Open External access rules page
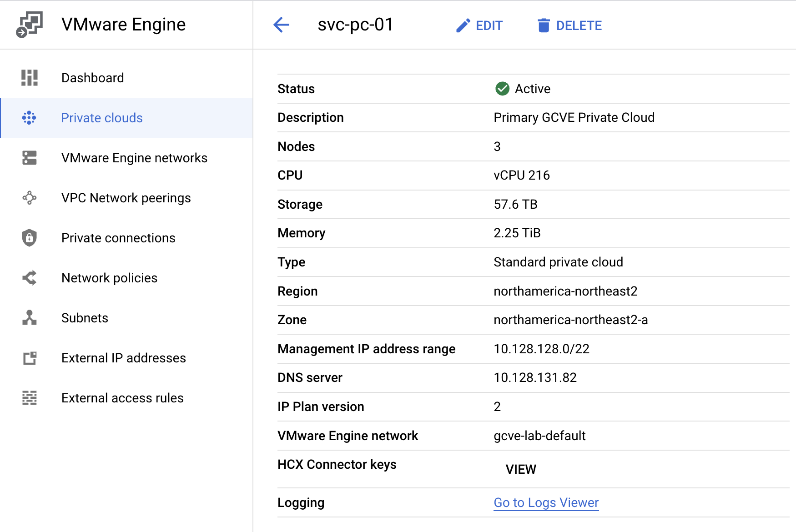This screenshot has height=532, width=796. 126,398
